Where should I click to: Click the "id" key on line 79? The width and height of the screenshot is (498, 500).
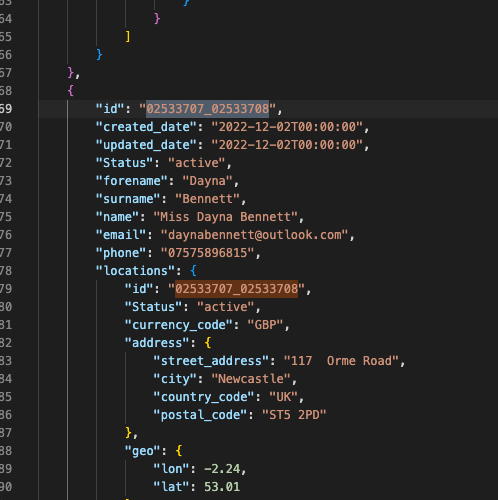(x=139, y=289)
